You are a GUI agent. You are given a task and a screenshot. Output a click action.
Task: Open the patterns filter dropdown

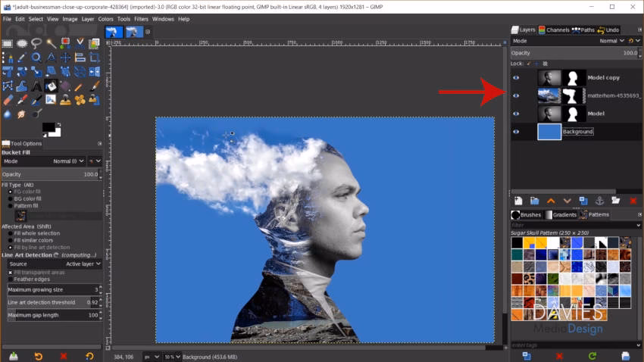pos(638,226)
